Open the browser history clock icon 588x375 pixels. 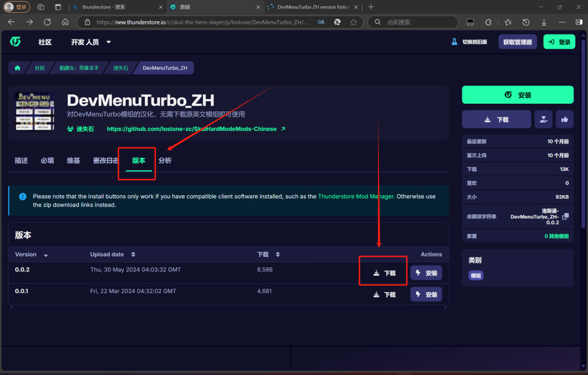coord(526,22)
